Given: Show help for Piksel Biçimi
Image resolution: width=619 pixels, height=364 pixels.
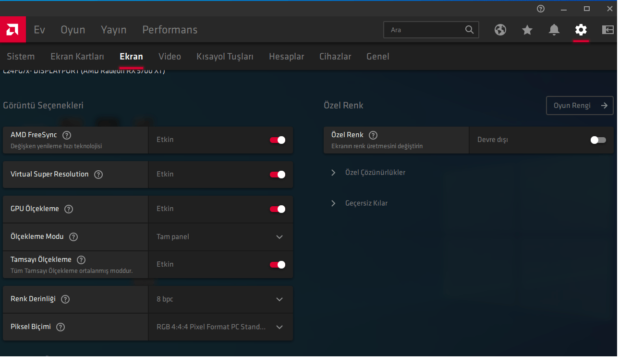Looking at the screenshot, I should [61, 327].
